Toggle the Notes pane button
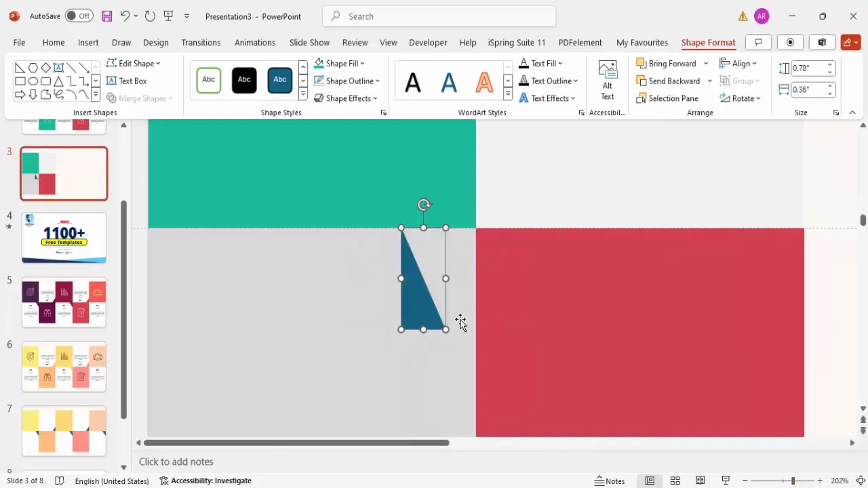This screenshot has width=868, height=488. (610, 481)
